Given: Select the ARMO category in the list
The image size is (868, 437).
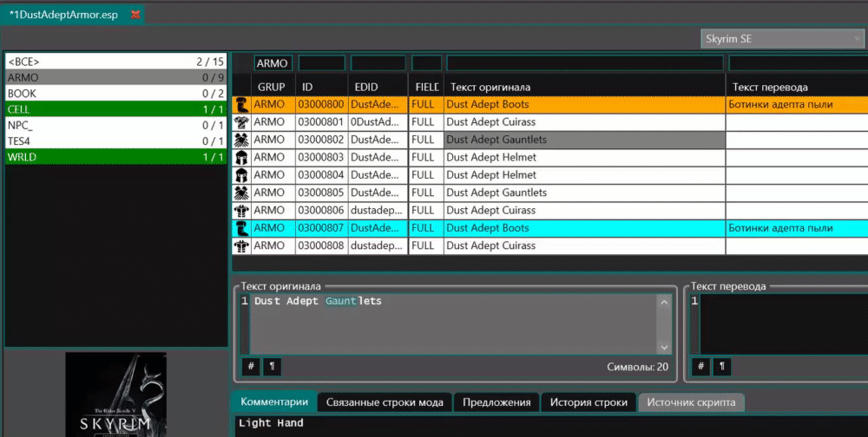Looking at the screenshot, I should tap(115, 77).
